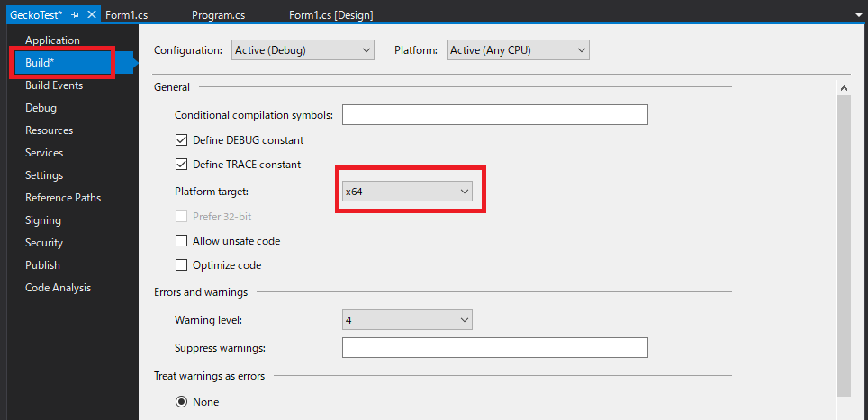
Task: Pin the GeckoTest tab
Action: point(76,15)
